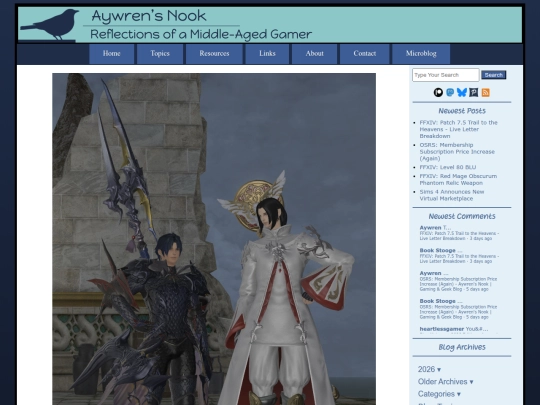Expand the 2026 archive dropdown

coord(429,369)
